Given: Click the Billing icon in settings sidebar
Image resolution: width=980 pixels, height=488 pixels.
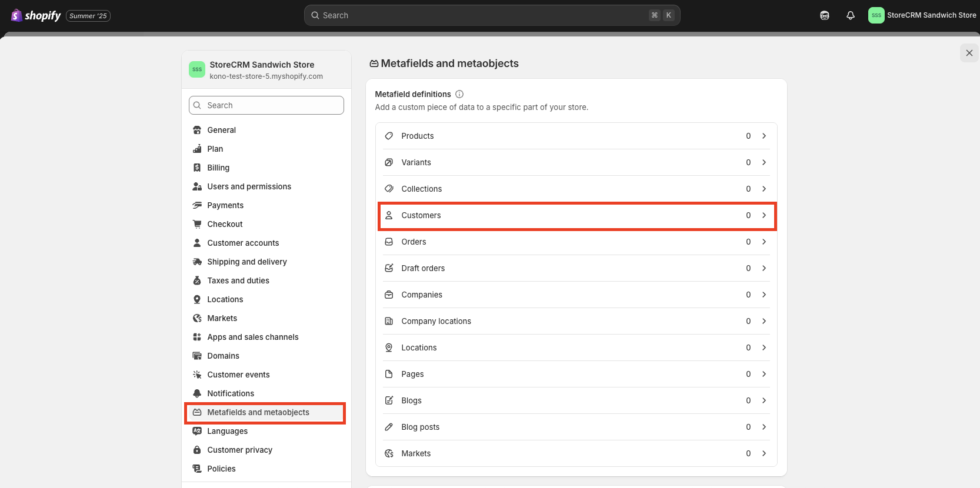Looking at the screenshot, I should [197, 168].
